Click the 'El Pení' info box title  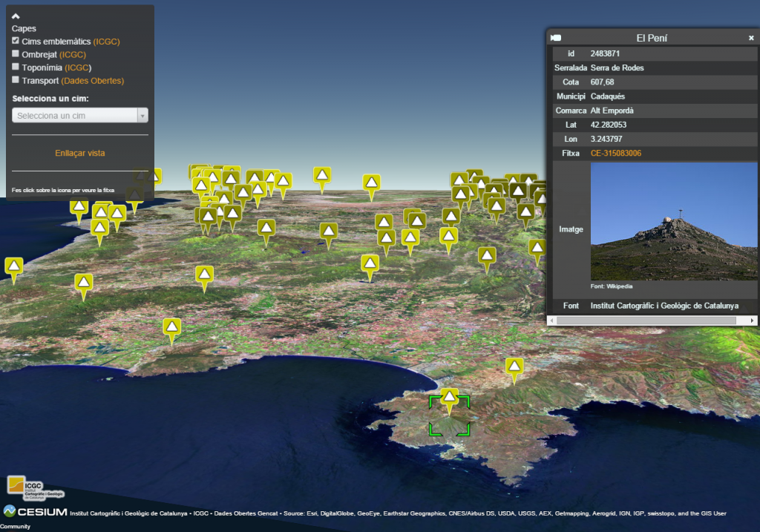tap(652, 38)
